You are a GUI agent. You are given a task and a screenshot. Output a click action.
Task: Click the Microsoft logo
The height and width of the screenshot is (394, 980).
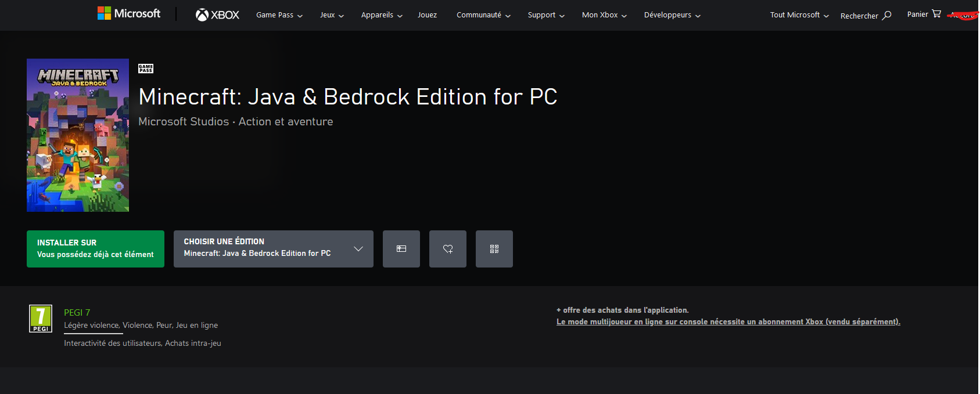point(128,13)
